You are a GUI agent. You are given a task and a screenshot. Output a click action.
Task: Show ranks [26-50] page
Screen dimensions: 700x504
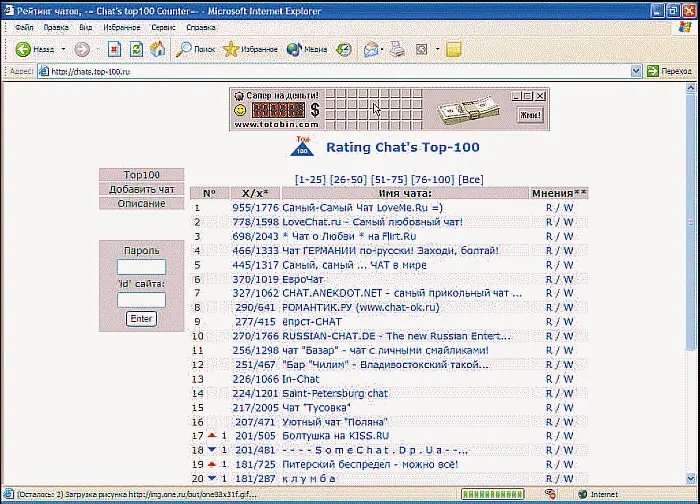(349, 179)
